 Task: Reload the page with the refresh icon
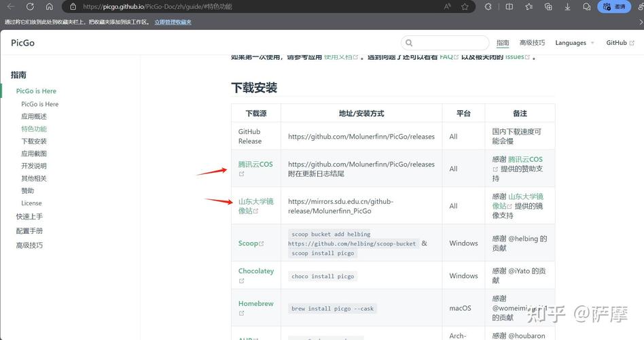click(30, 7)
